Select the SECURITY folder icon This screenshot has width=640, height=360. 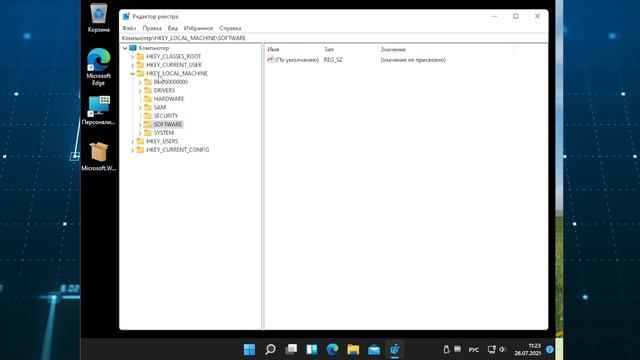(x=148, y=116)
